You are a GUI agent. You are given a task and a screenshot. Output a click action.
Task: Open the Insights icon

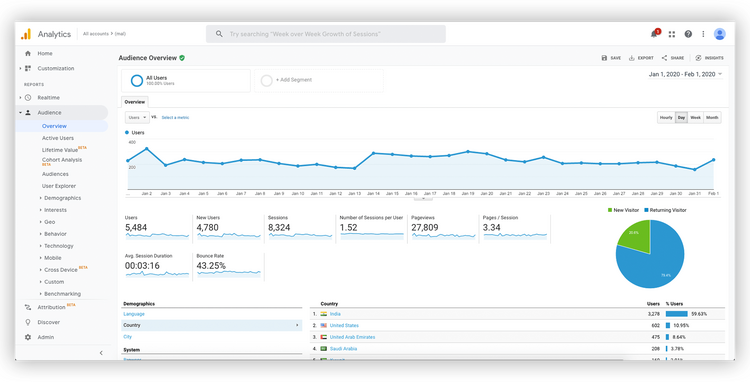point(698,58)
